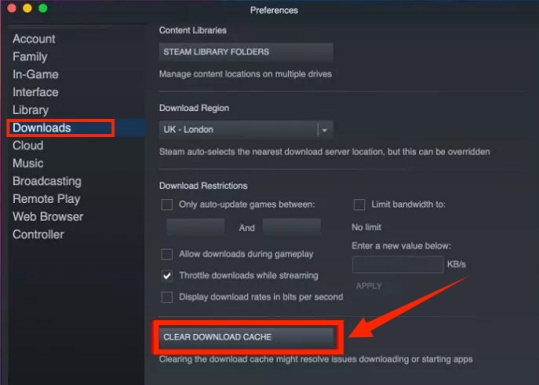Image resolution: width=539 pixels, height=385 pixels.
Task: Open the Account preferences section
Action: point(34,39)
